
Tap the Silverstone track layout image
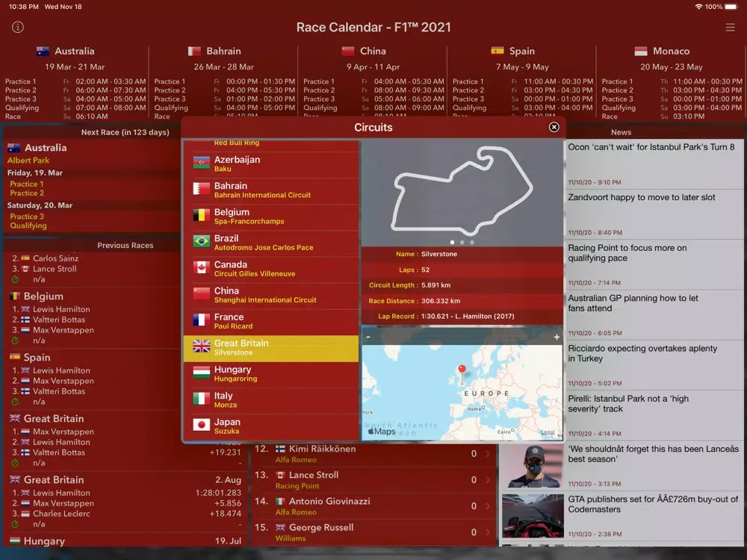(462, 191)
